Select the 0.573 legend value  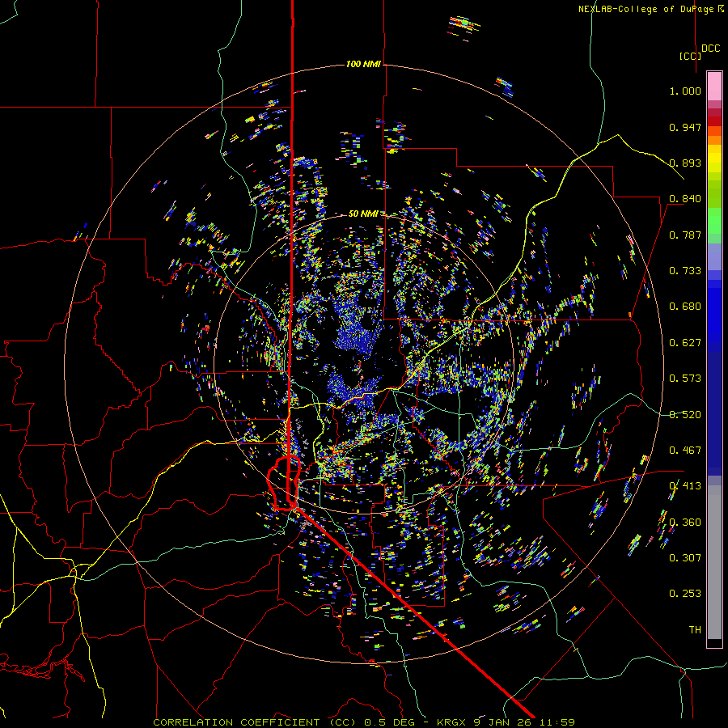[x=685, y=379]
